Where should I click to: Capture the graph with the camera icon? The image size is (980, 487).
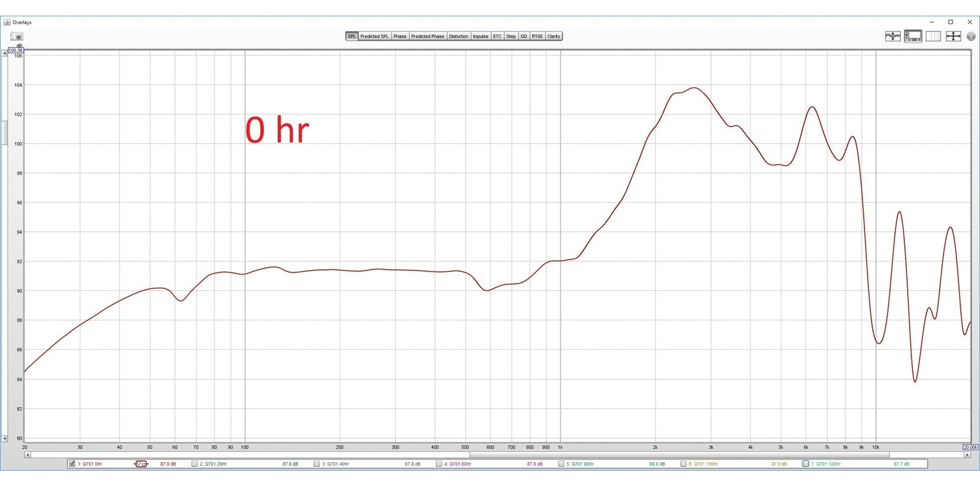[x=16, y=37]
